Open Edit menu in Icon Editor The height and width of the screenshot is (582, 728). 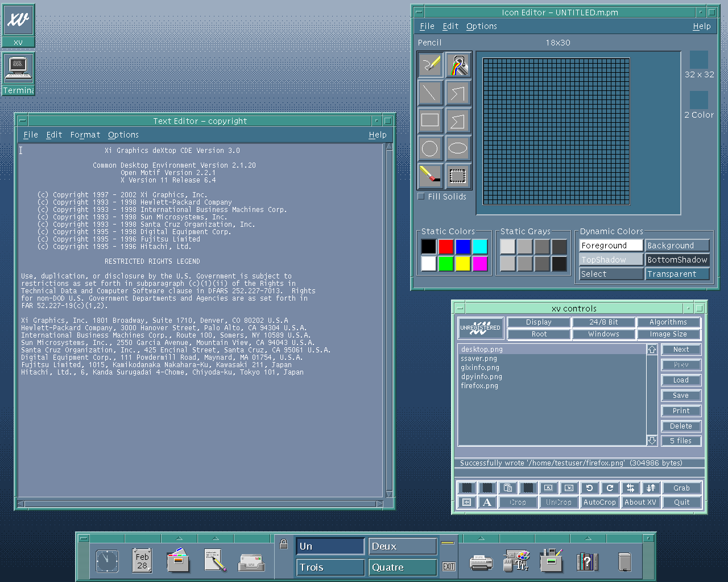[x=450, y=26]
